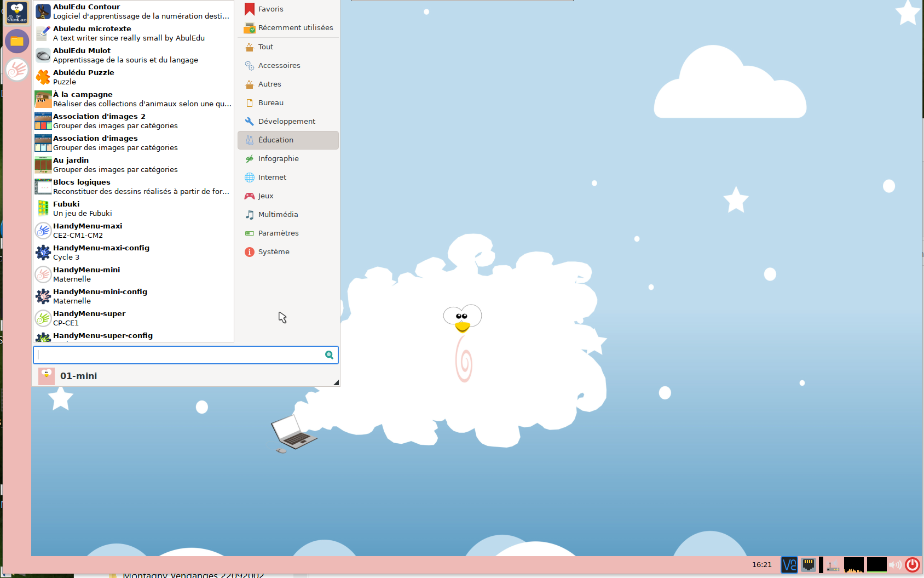
Task: Click the clock showing 16:21
Action: 761,565
